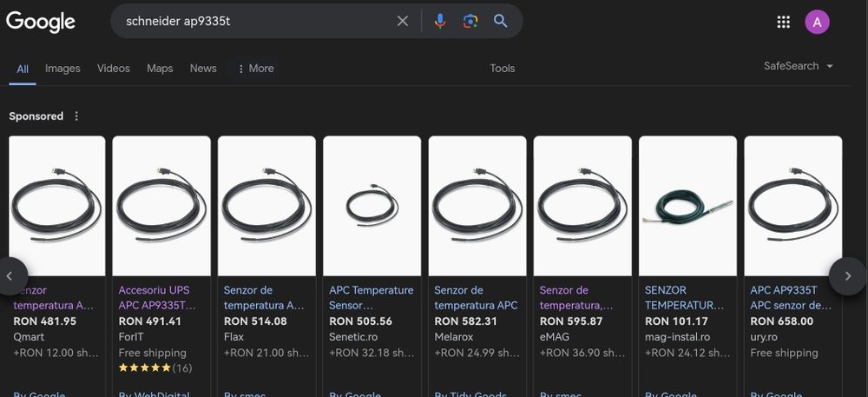Expand the SafeSearch dropdown
This screenshot has width=868, height=397.
[x=799, y=66]
